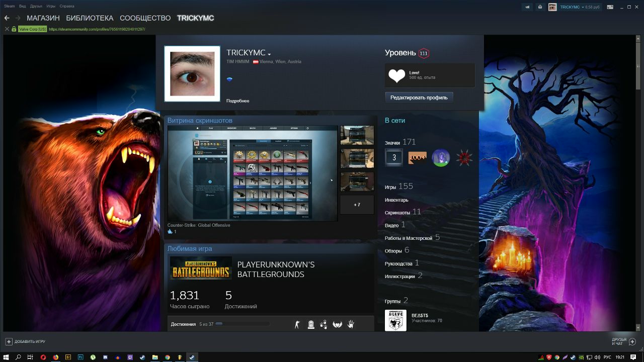Open the Вид menu
The image size is (644, 362).
coord(22,6)
